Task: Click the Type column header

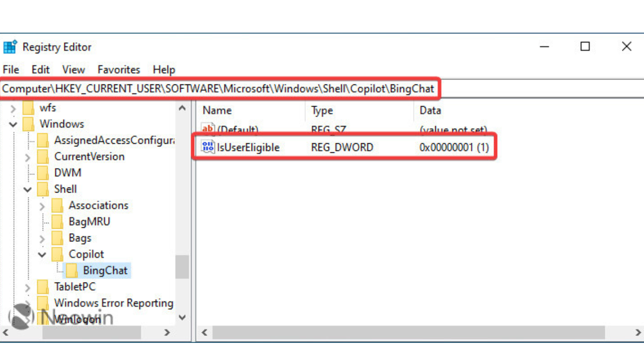Action: pos(322,111)
